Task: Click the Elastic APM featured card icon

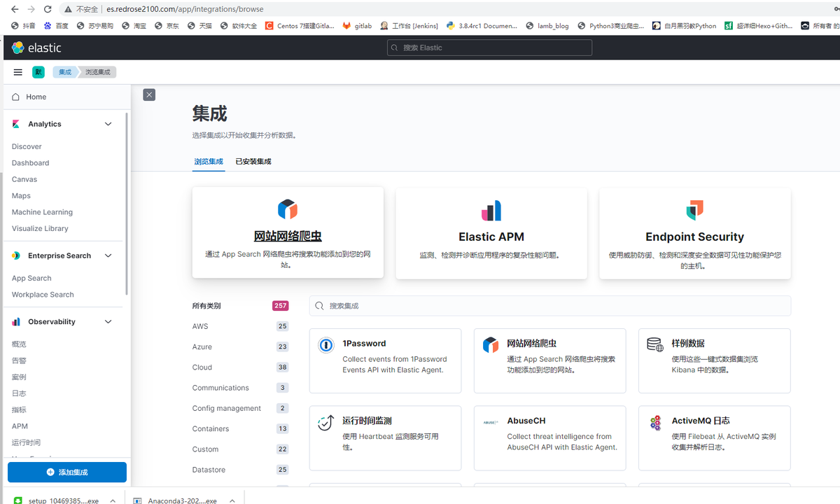Action: tap(491, 210)
